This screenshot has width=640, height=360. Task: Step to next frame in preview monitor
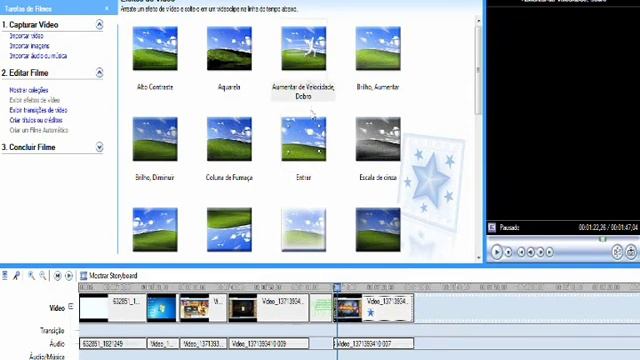pyautogui.click(x=540, y=252)
